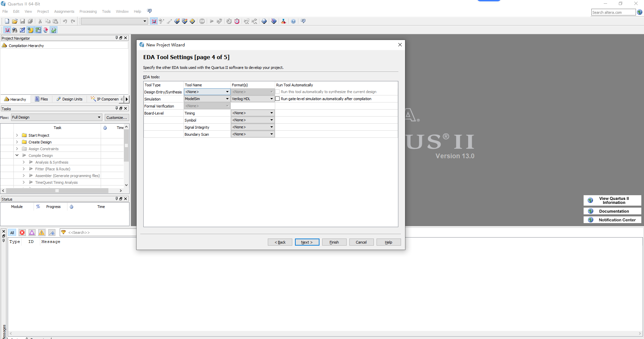The height and width of the screenshot is (339, 644).
Task: Open the Programmer toolbar icon
Action: coord(274,21)
